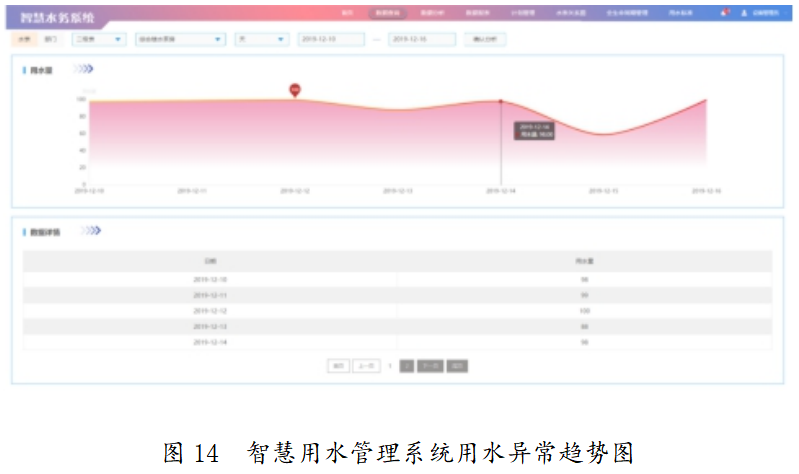Click the red anomaly pin on the chart
This screenshot has height=474, width=799.
(295, 90)
